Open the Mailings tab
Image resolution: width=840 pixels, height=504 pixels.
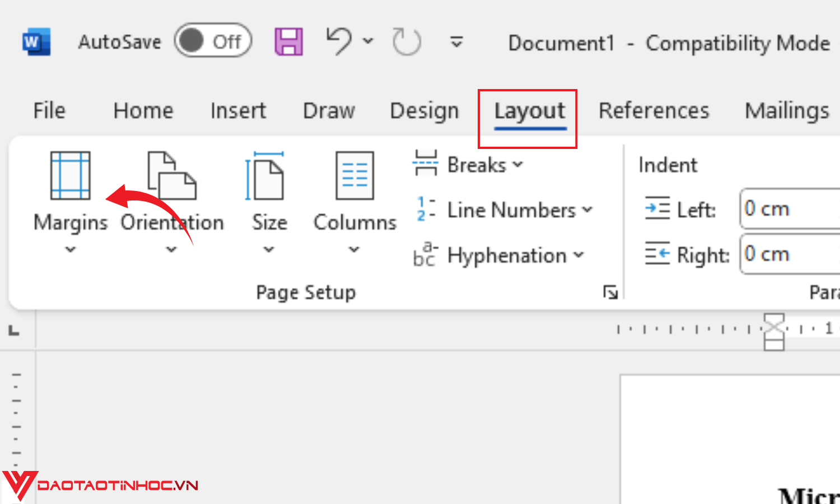787,111
